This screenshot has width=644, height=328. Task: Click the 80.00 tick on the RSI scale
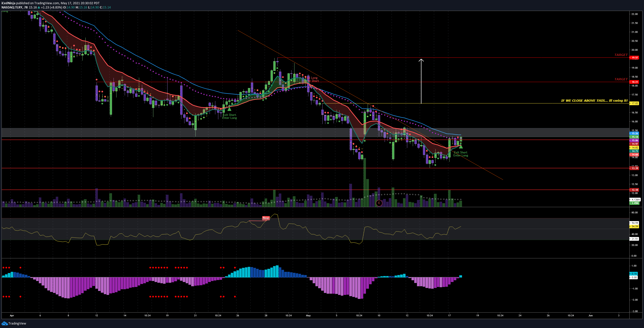(634, 213)
